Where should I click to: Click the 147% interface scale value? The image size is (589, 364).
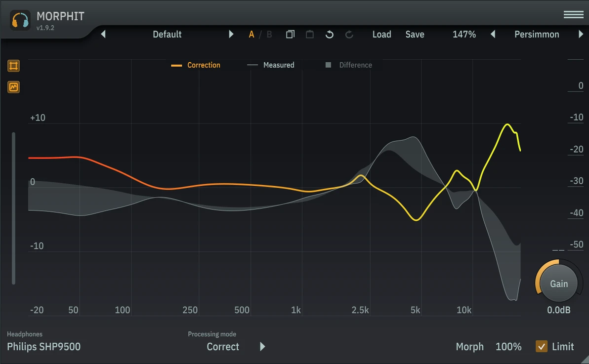click(464, 35)
